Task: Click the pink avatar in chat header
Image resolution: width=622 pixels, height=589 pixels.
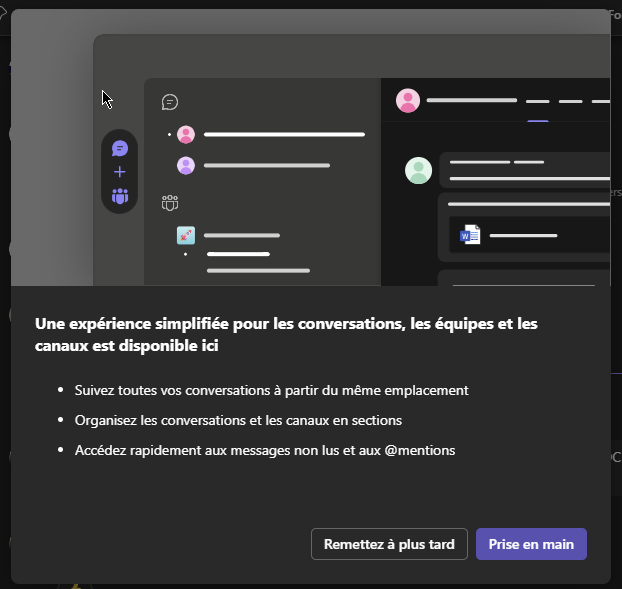Action: 407,100
